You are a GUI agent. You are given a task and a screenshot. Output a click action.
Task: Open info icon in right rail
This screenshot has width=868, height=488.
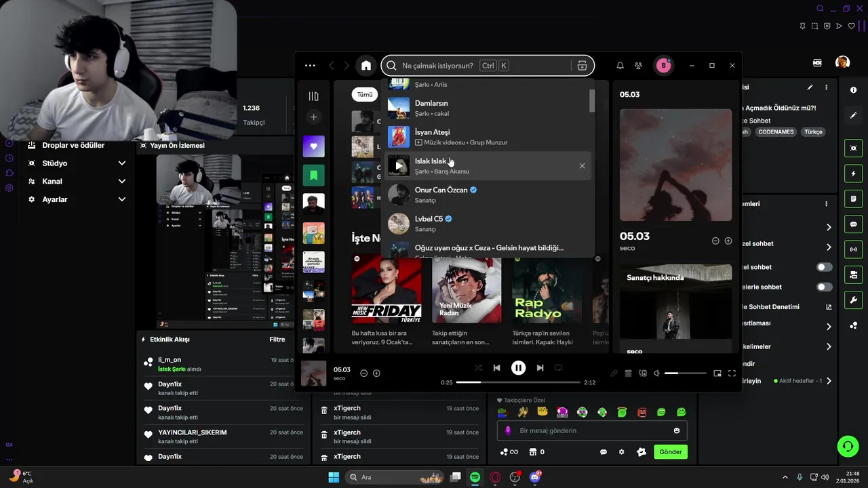point(853,90)
